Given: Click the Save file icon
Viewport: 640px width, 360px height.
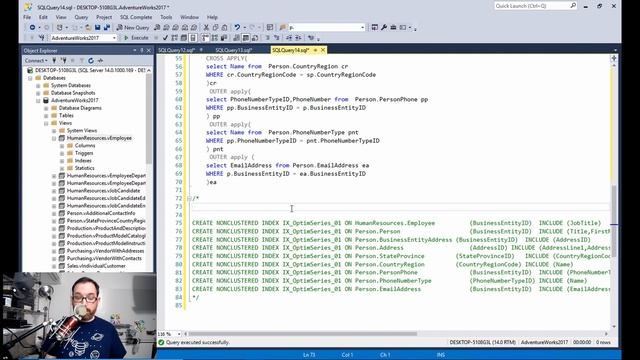Looking at the screenshot, I should point(97,27).
